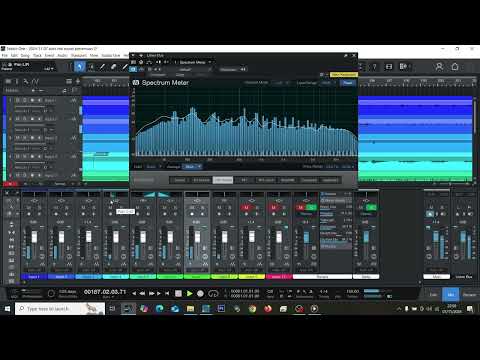Open Microsoft Edge from taskbar
480x360 pixels.
coord(159,309)
